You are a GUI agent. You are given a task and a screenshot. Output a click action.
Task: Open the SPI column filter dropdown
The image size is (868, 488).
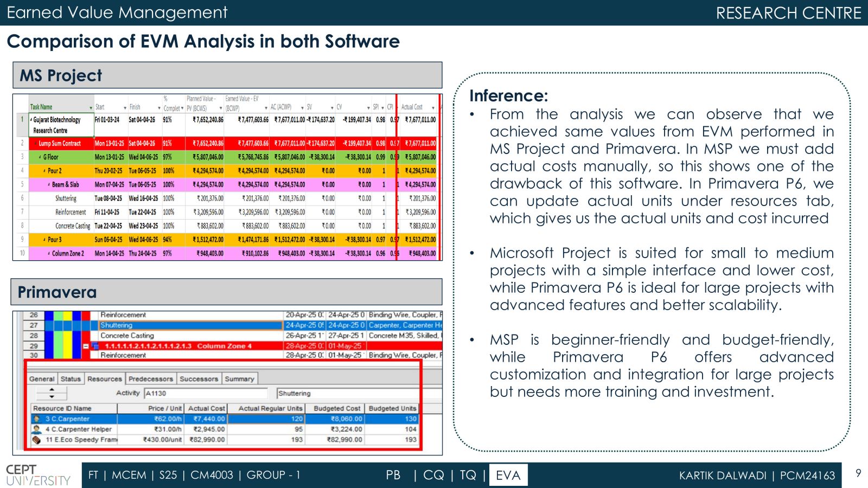[x=382, y=107]
